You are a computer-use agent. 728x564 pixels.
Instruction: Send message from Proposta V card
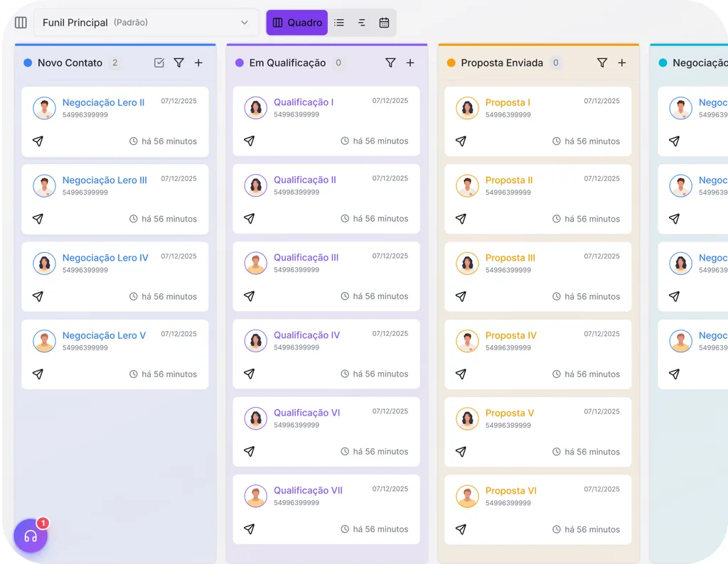tap(461, 452)
